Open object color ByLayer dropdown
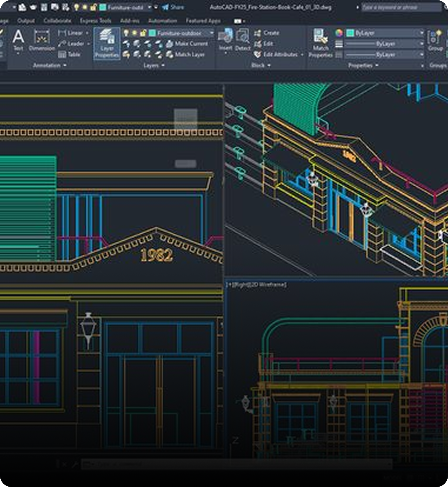 point(385,33)
